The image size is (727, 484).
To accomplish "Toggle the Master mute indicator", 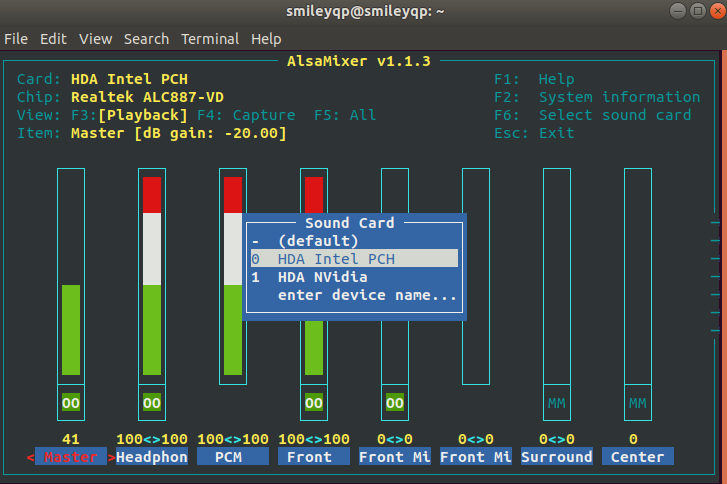I will tap(71, 403).
